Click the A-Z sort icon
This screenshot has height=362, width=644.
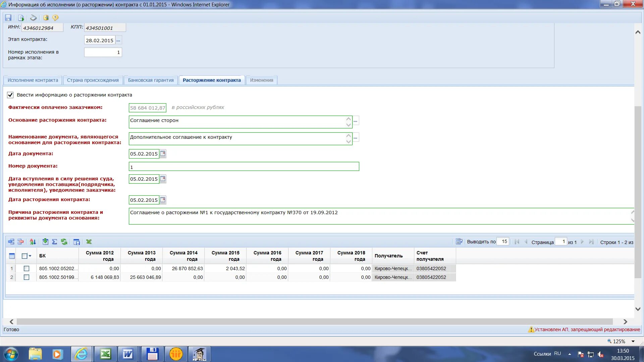33,242
